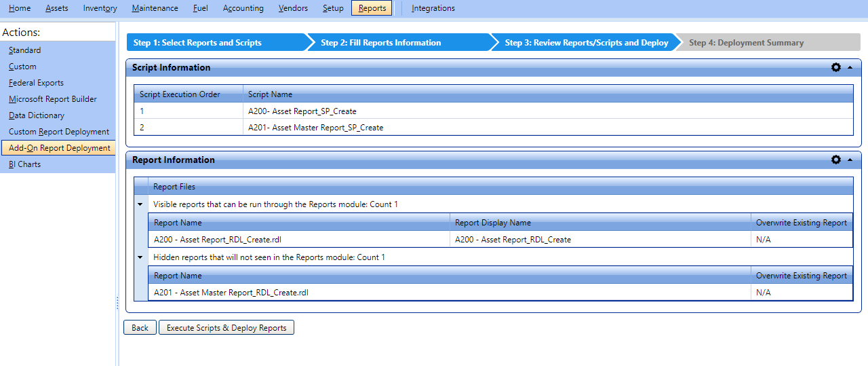Open the Maintenance menu
868x366 pixels.
pos(155,8)
